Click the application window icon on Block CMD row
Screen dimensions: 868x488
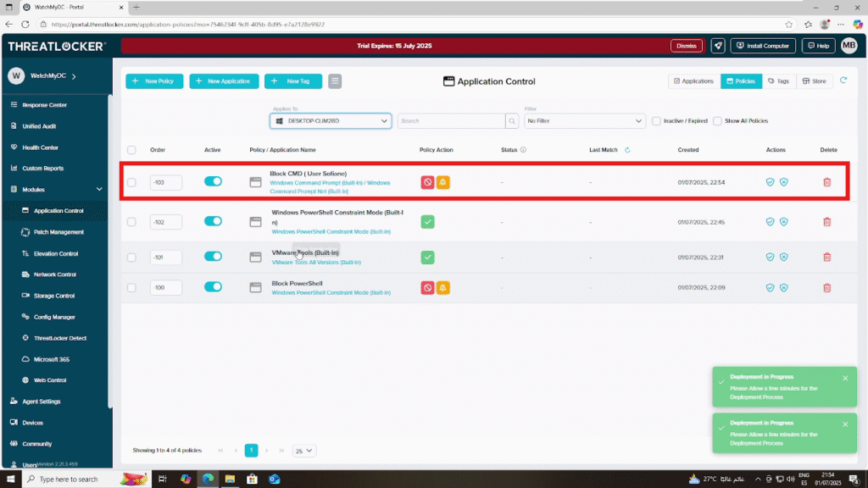pos(255,182)
